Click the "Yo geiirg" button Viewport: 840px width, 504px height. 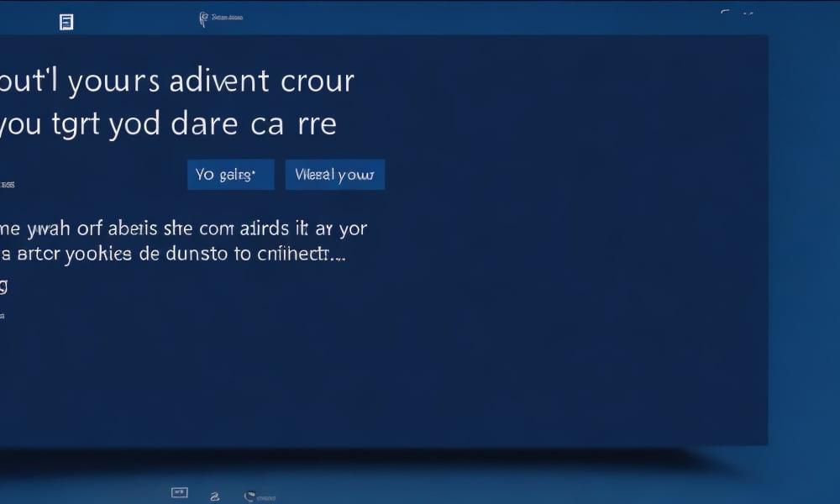[231, 175]
